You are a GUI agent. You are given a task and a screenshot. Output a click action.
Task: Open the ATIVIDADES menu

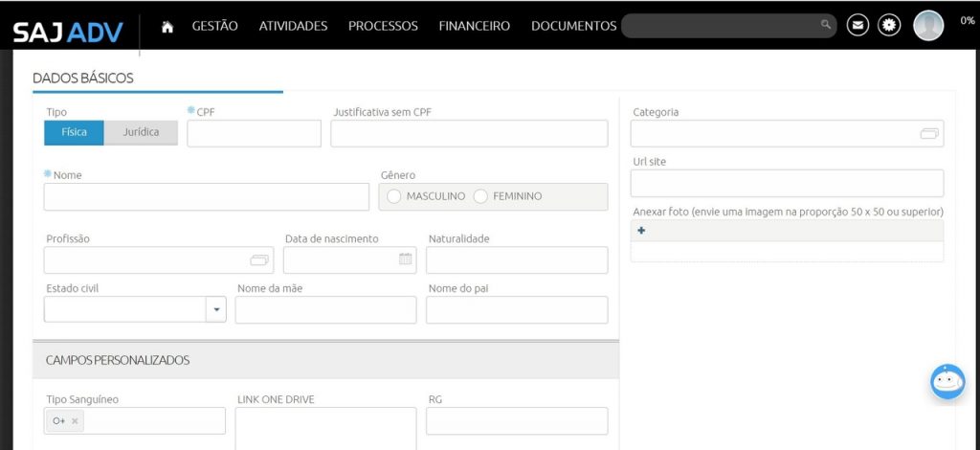pyautogui.click(x=293, y=26)
